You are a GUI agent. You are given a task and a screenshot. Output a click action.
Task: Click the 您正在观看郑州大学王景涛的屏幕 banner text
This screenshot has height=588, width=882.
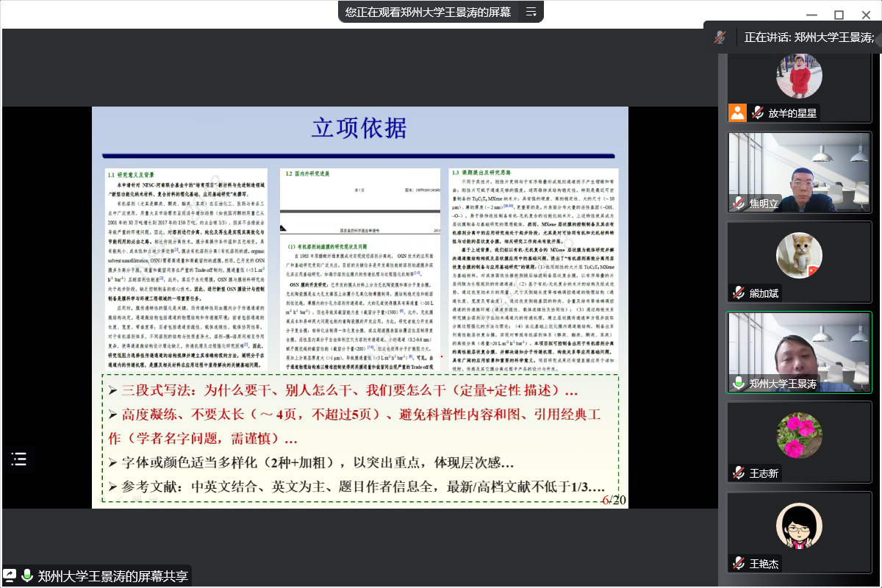pos(428,12)
